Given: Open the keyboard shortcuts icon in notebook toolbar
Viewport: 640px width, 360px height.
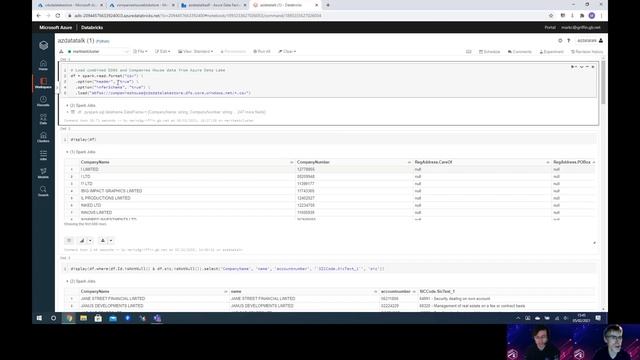Looking at the screenshot, I should click(x=469, y=51).
